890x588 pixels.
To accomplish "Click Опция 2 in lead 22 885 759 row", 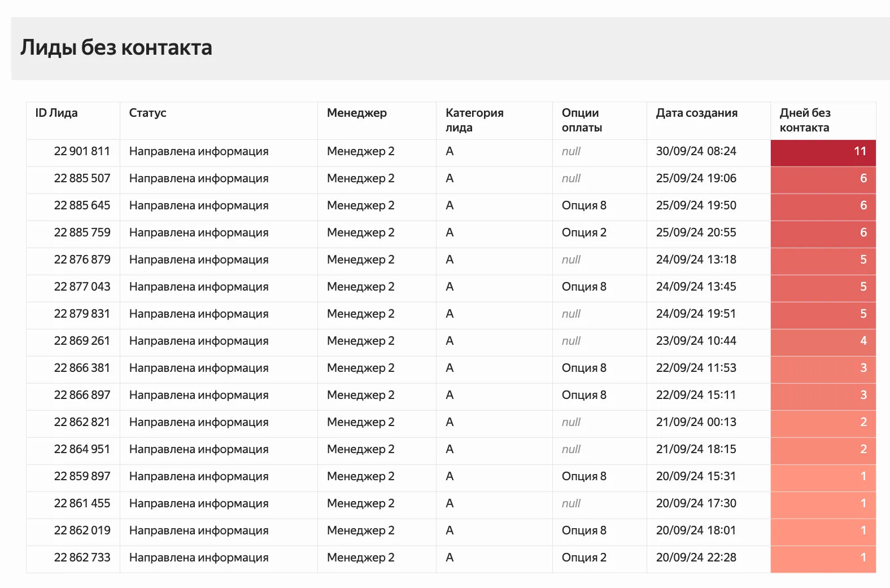I will coord(584,232).
